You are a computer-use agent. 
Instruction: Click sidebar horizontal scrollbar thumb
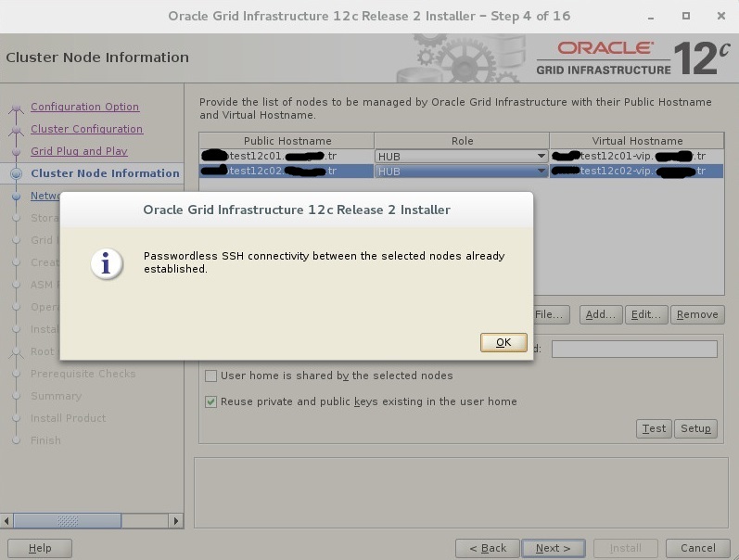68,521
